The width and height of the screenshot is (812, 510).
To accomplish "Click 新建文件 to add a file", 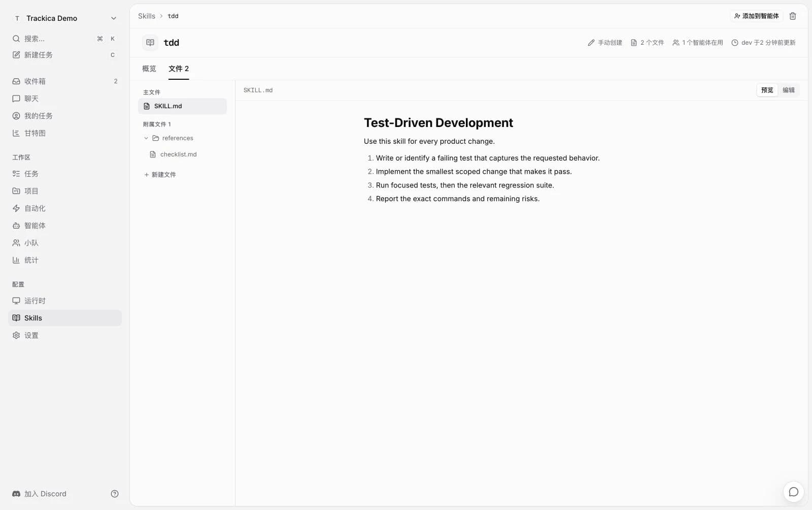I will click(x=160, y=175).
